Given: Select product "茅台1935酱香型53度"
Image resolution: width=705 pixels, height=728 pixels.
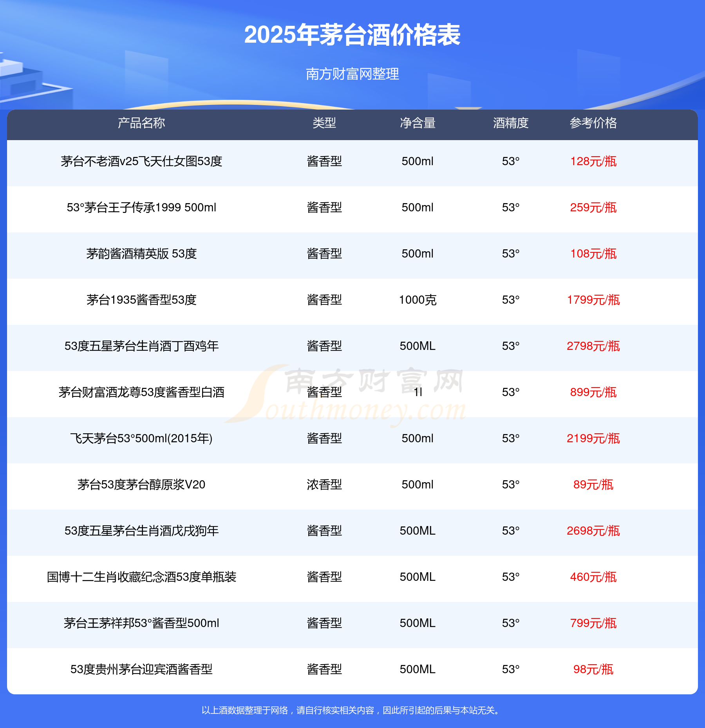Looking at the screenshot, I should click(x=141, y=300).
